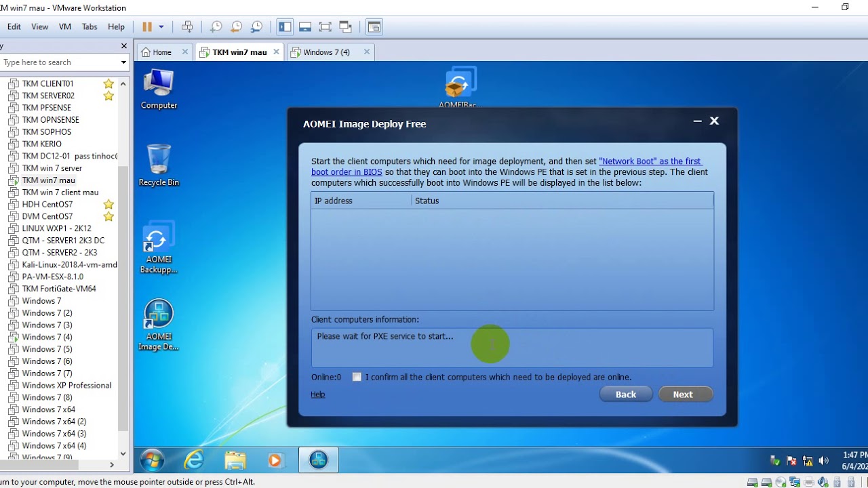Toggle the library sidebar view icon

[285, 27]
